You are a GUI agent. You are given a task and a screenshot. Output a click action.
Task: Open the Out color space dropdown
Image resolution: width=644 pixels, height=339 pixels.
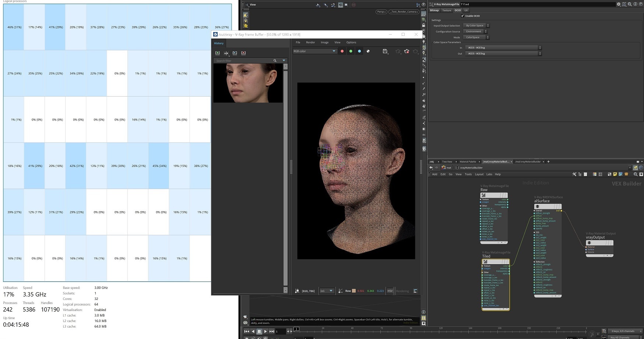[503, 53]
